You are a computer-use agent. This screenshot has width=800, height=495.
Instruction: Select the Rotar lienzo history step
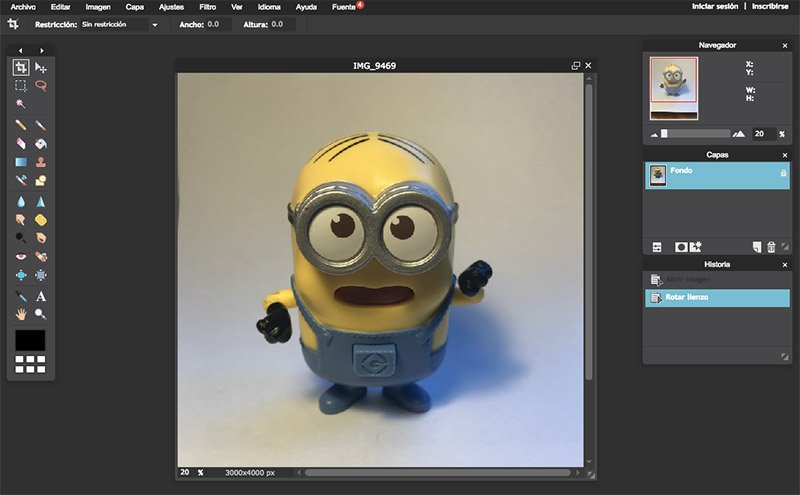coord(717,298)
